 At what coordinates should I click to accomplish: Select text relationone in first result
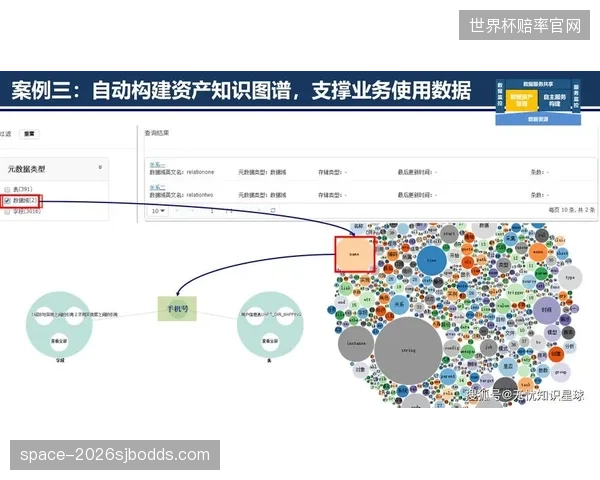pyautogui.click(x=200, y=172)
